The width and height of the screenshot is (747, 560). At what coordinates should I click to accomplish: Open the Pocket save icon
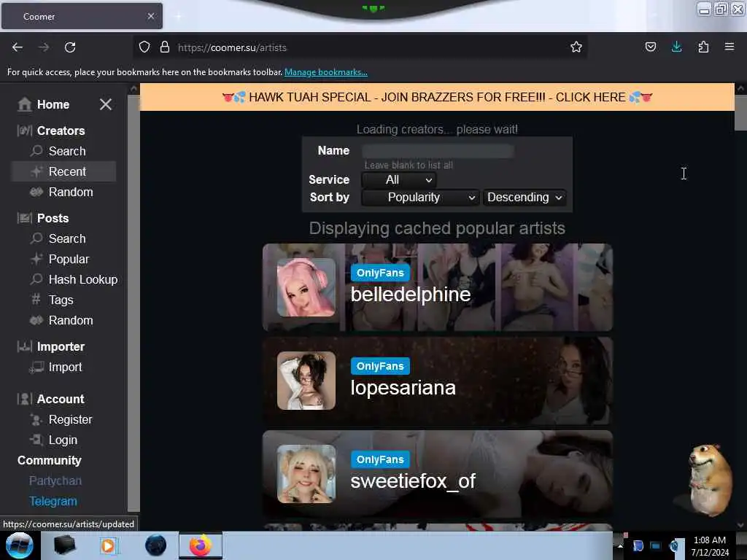pos(650,47)
